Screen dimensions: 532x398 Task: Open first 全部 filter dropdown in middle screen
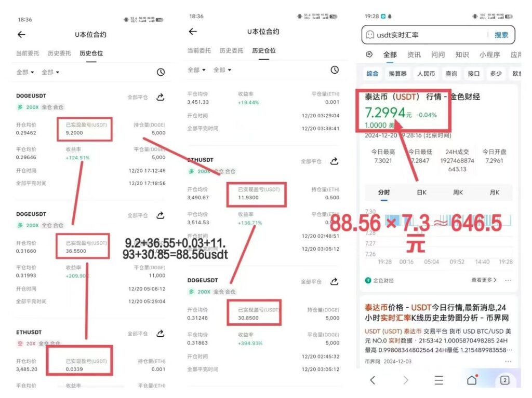pos(197,70)
